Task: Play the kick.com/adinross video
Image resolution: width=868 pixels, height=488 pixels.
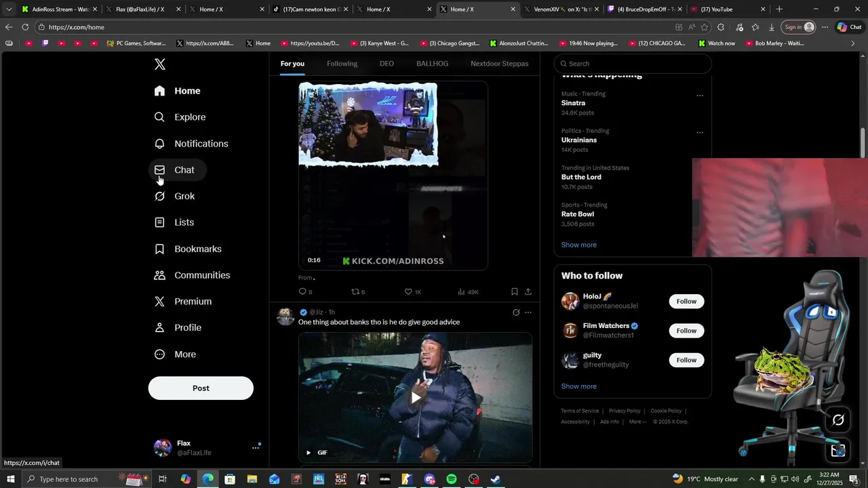Action: [393, 176]
